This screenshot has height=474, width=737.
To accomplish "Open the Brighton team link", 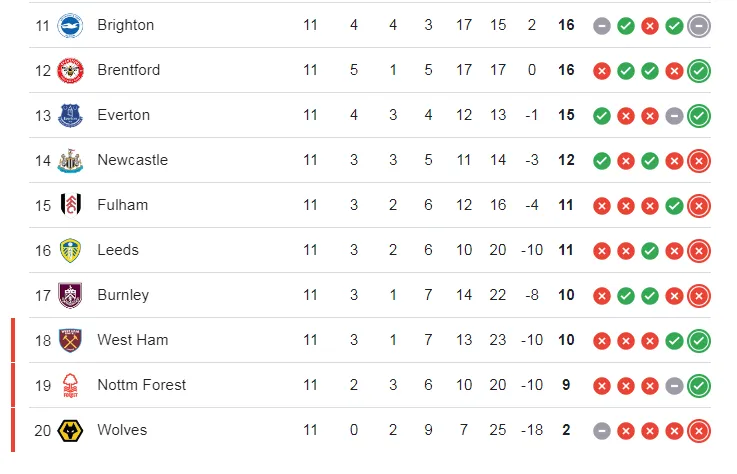I will (125, 25).
